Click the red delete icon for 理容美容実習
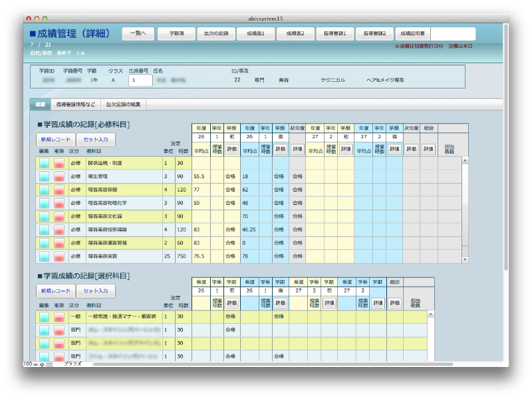532x399 pixels. [x=60, y=256]
